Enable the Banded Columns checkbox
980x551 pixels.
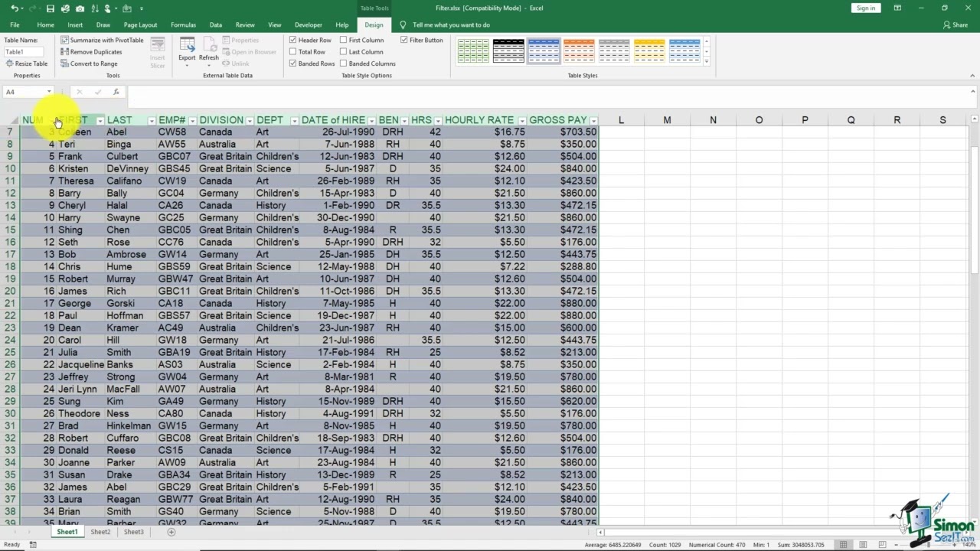coord(343,64)
